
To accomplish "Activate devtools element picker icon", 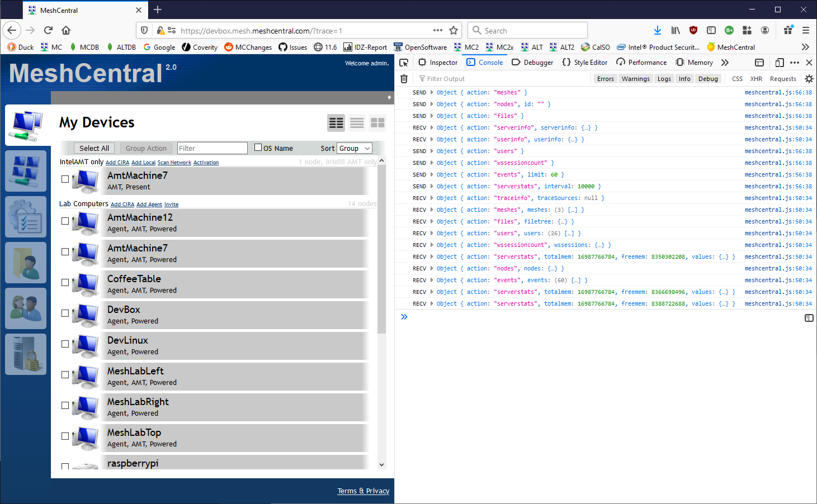I will [x=404, y=63].
